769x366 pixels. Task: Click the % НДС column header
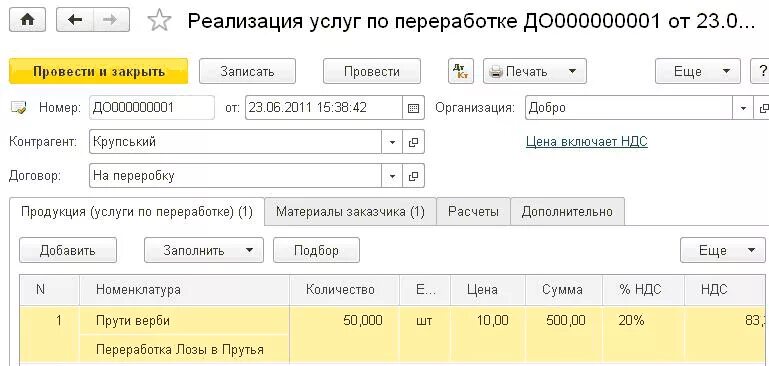click(x=643, y=290)
